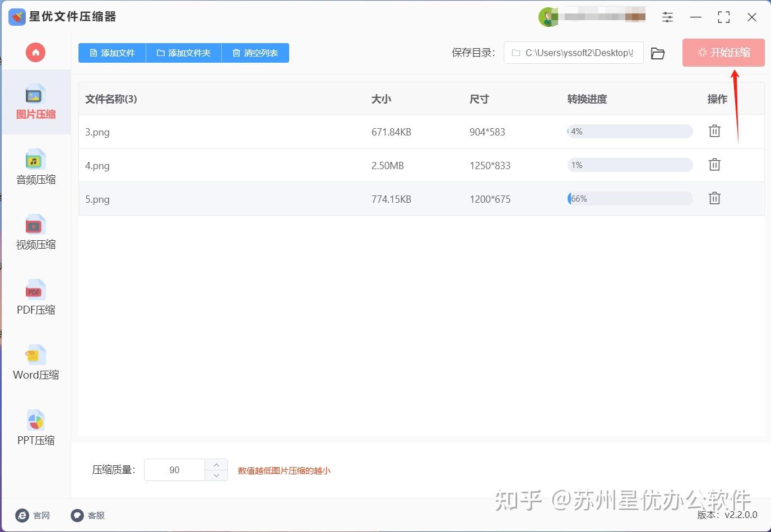Click the save directory path field

573,53
